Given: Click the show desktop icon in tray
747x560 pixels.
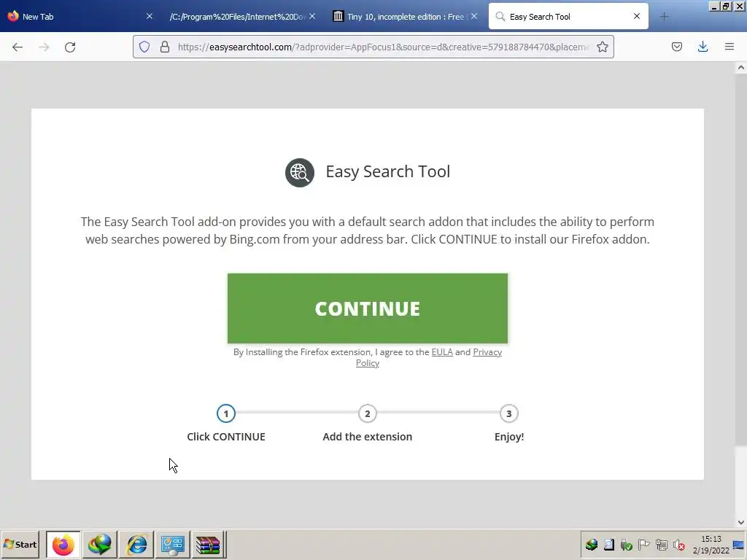Looking at the screenshot, I should pos(739,545).
